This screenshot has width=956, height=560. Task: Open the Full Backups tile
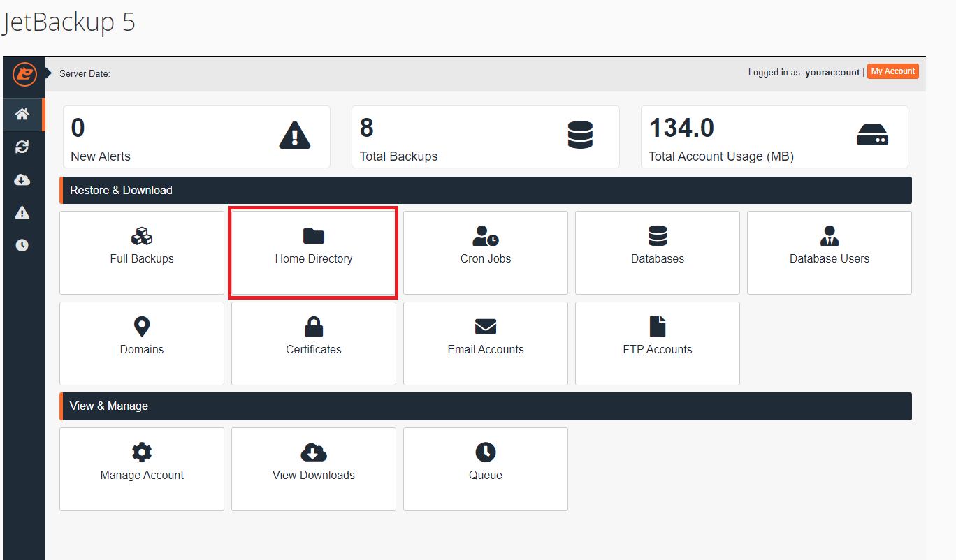(x=142, y=253)
